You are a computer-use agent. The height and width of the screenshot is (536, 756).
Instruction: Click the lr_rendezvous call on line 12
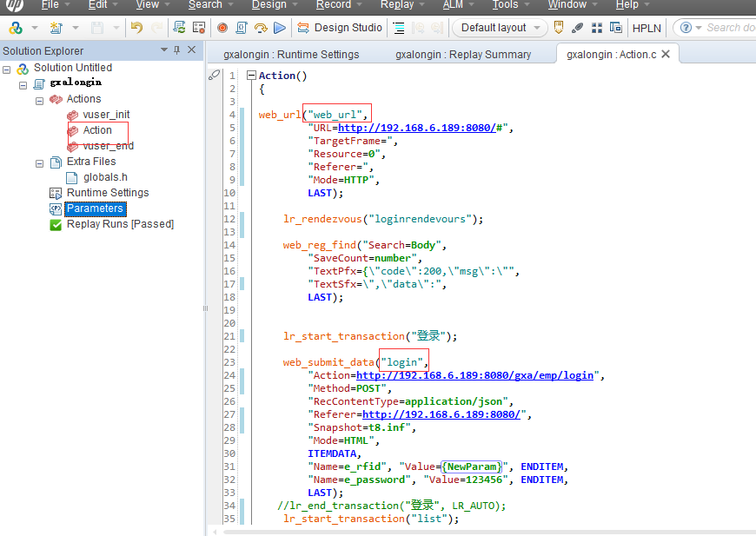point(383,219)
